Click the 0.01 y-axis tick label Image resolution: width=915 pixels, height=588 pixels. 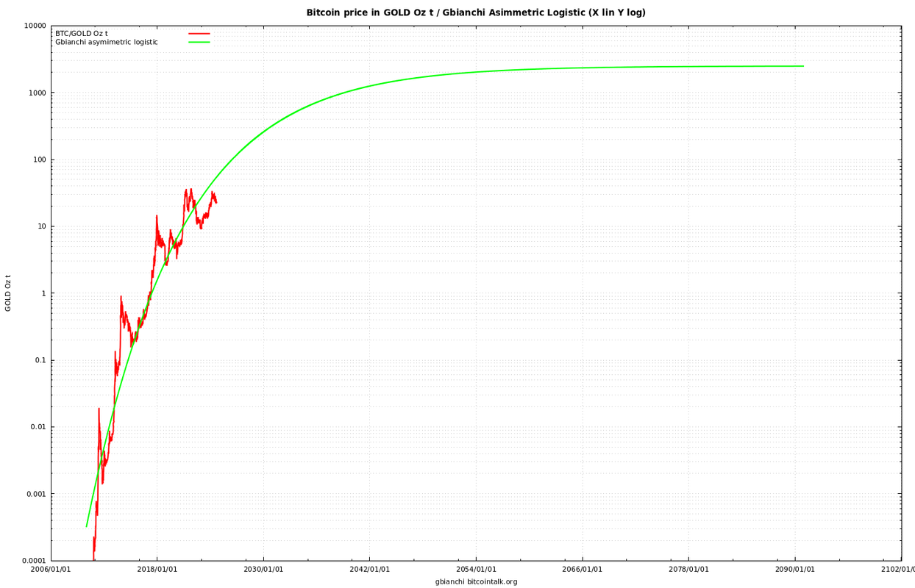point(38,428)
